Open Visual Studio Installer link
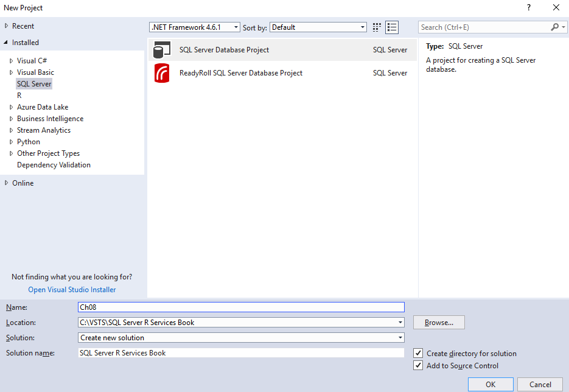 72,290
